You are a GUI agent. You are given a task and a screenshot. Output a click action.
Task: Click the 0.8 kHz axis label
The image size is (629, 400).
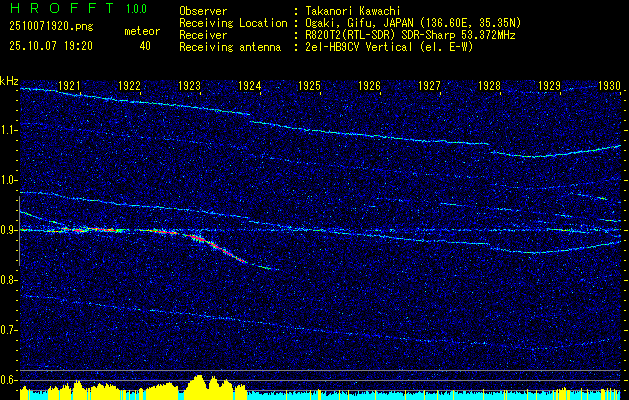tap(9, 280)
